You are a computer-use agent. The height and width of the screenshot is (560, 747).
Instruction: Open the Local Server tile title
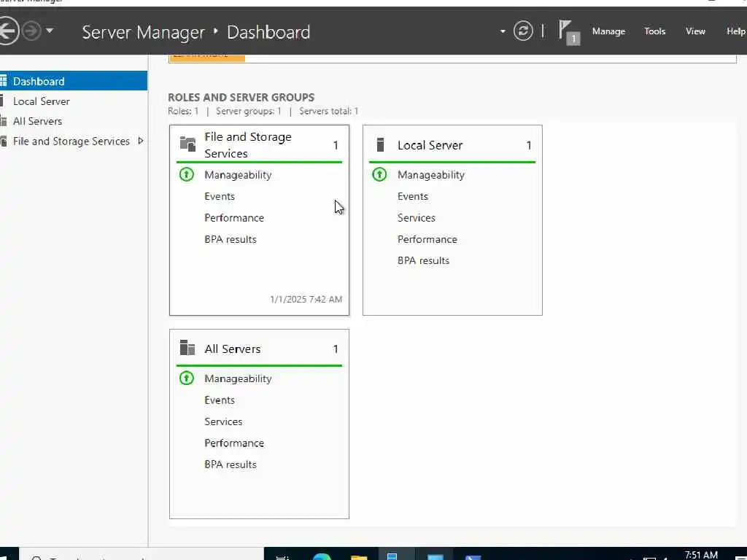point(430,145)
